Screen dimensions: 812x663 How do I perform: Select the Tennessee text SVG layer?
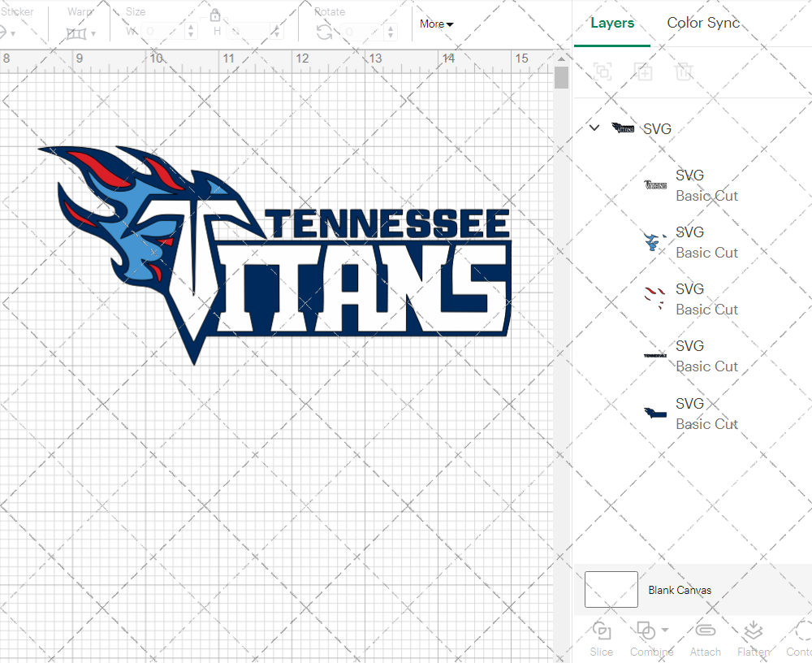tap(692, 356)
